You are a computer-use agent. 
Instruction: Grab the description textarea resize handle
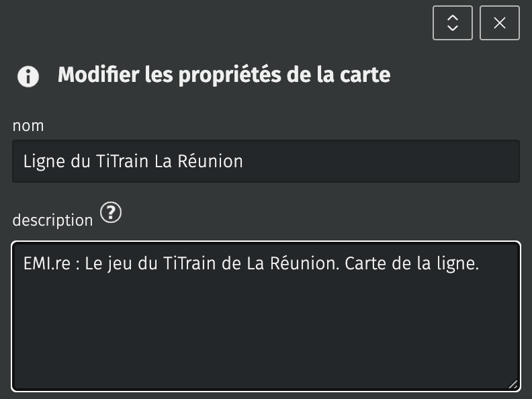tap(513, 384)
